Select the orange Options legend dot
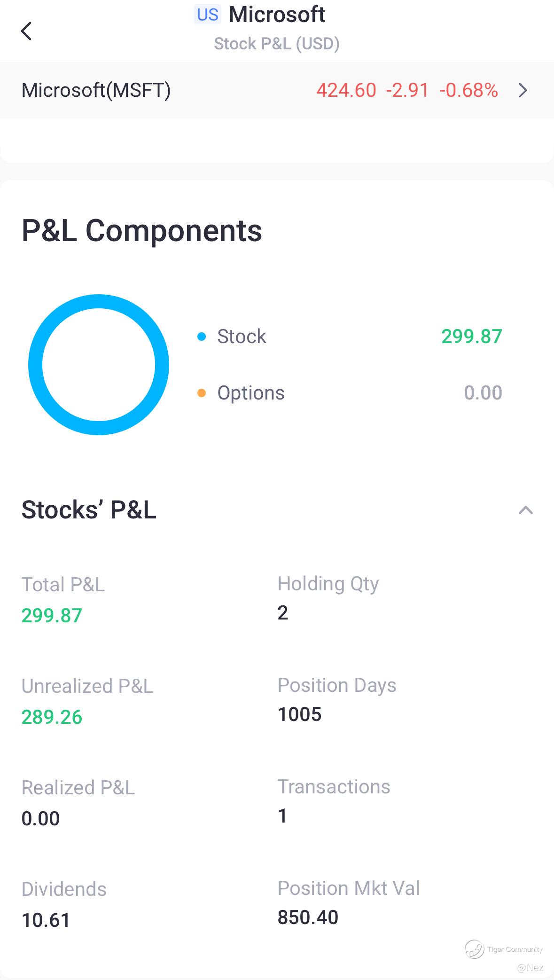This screenshot has height=980, width=554. click(x=202, y=393)
